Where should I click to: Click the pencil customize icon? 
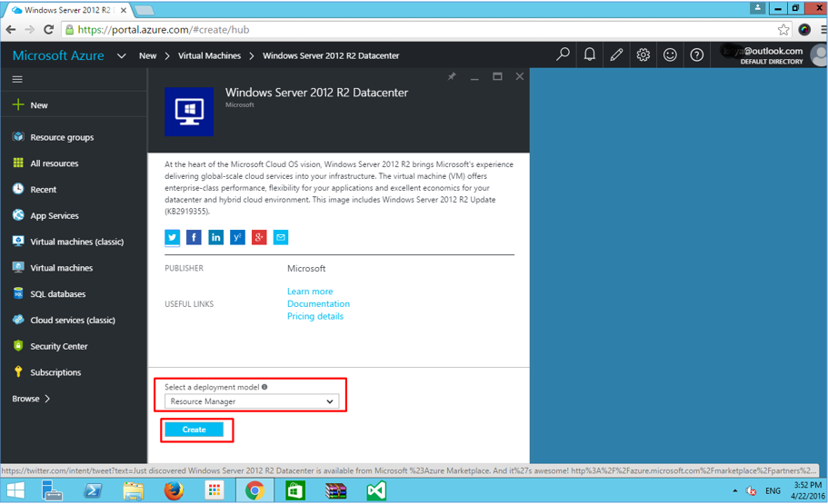[616, 54]
